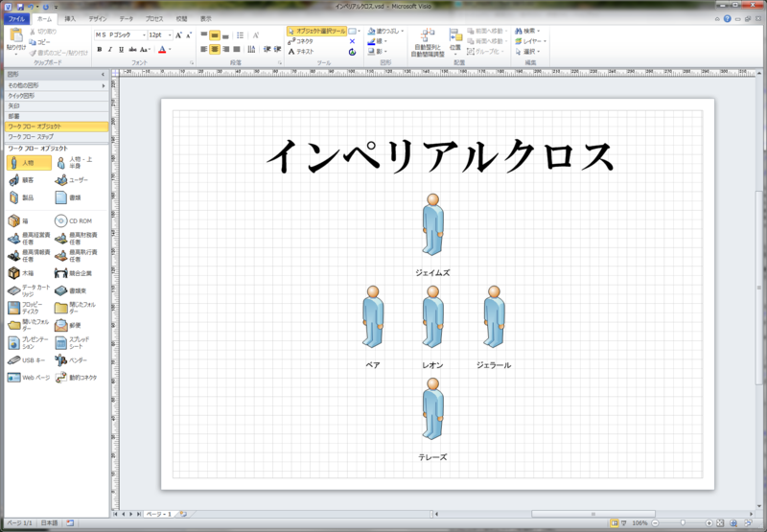This screenshot has height=532, width=767.
Task: Choose the 顧客 customer shape
Action: [x=21, y=180]
